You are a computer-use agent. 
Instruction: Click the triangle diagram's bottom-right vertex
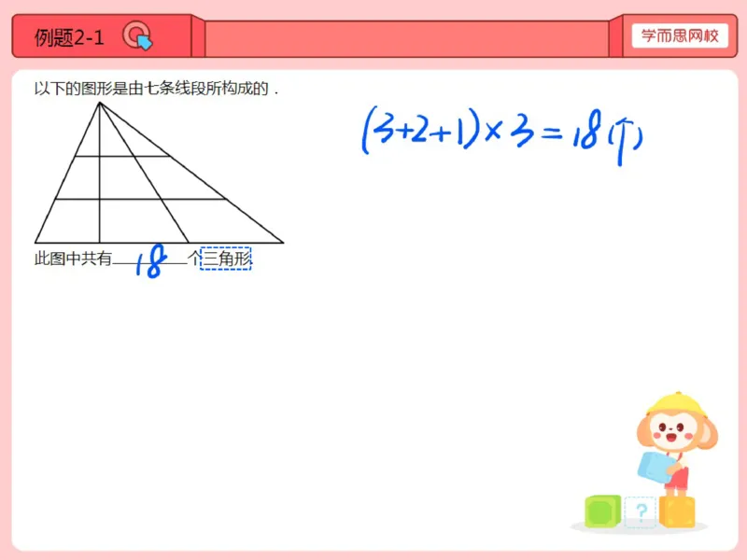tap(283, 243)
